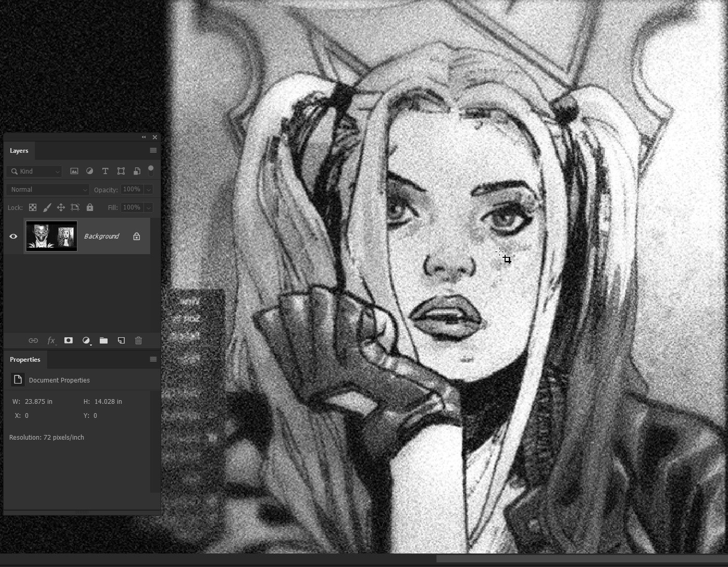Filter layers by smart objects icon
The height and width of the screenshot is (567, 728).
pyautogui.click(x=137, y=171)
